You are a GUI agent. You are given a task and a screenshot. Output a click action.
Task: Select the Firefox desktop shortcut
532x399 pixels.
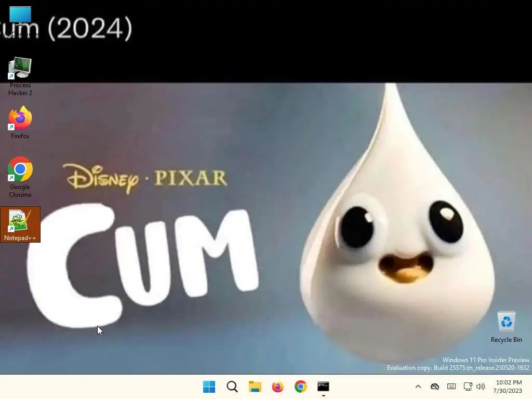(x=20, y=123)
